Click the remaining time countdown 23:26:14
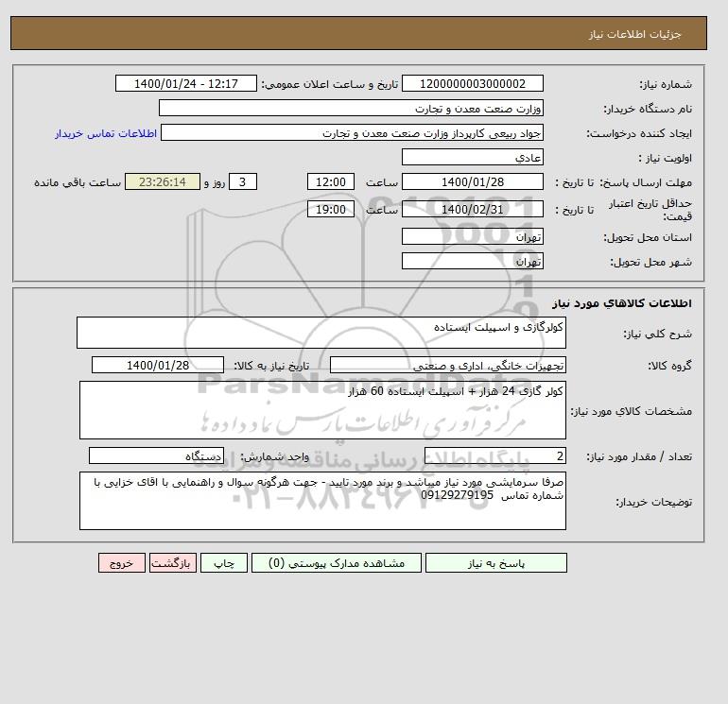 click(x=163, y=182)
